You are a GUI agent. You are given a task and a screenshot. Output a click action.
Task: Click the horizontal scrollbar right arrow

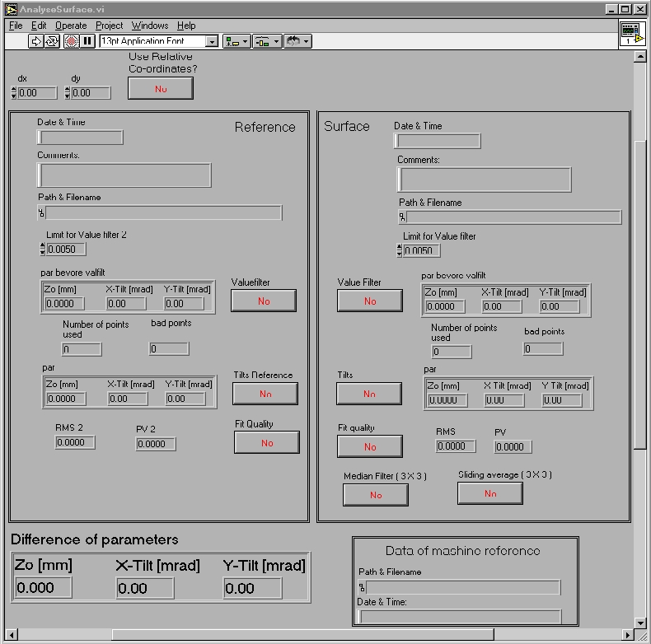[x=628, y=635]
